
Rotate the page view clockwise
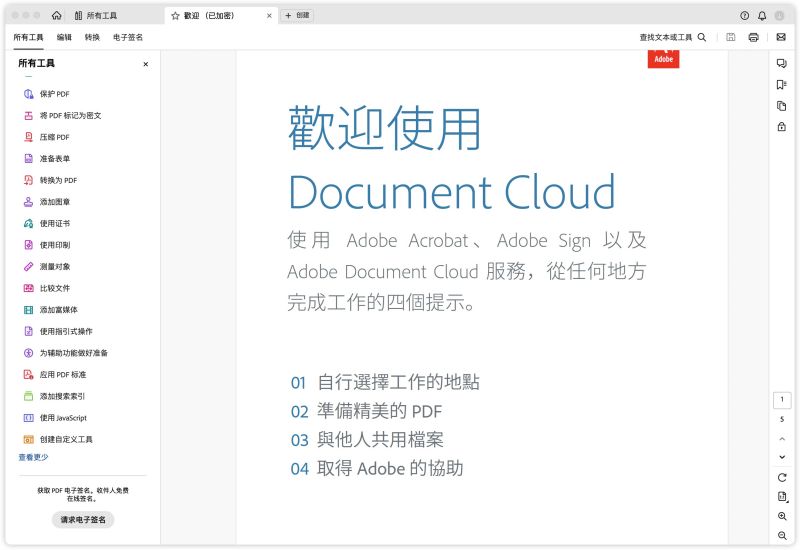(x=782, y=478)
